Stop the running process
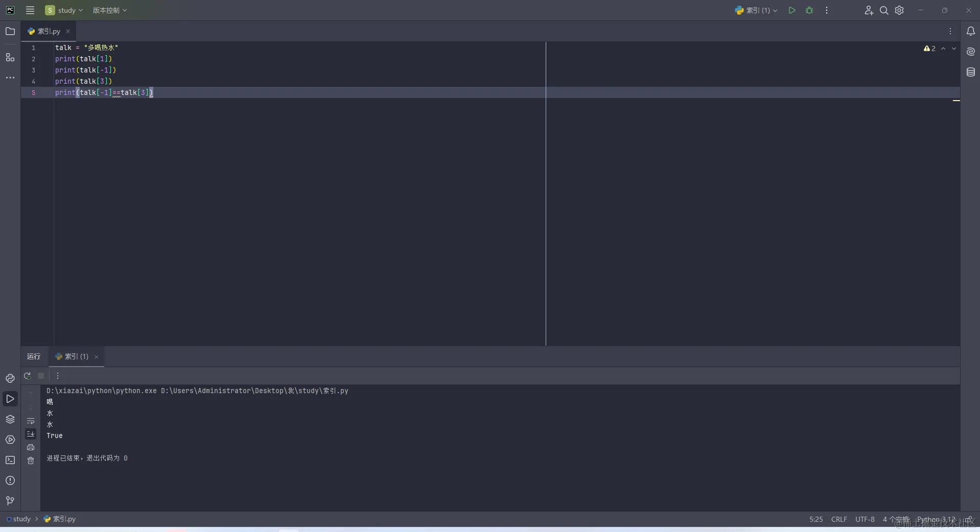The height and width of the screenshot is (532, 980). (x=41, y=376)
